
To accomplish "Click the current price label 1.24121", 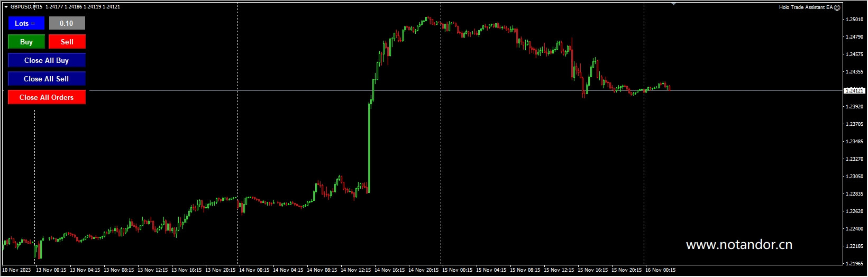I will point(854,91).
